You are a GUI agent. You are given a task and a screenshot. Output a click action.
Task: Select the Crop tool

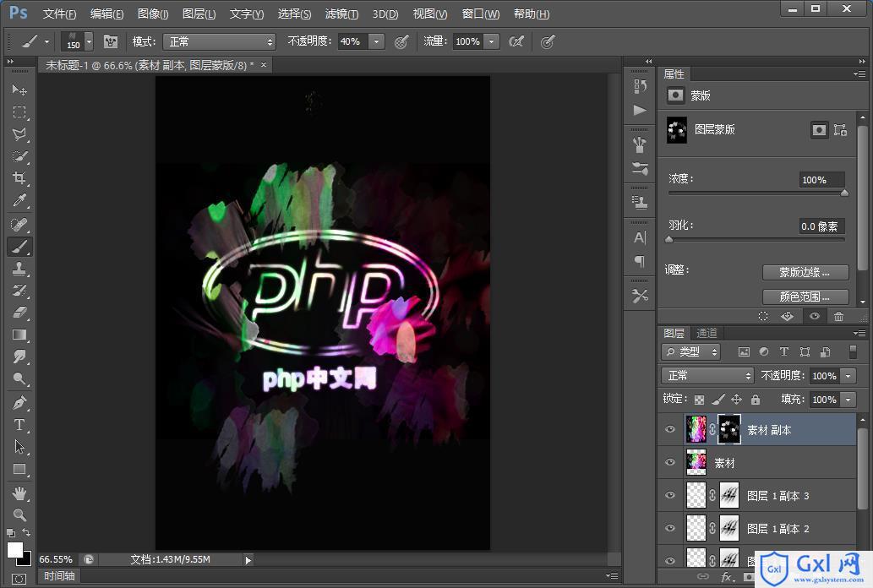(x=19, y=178)
